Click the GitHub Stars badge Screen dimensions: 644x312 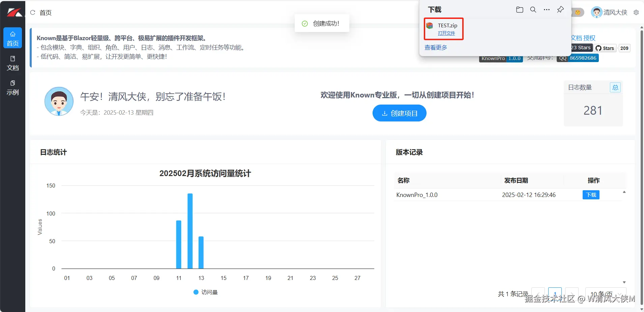(605, 48)
